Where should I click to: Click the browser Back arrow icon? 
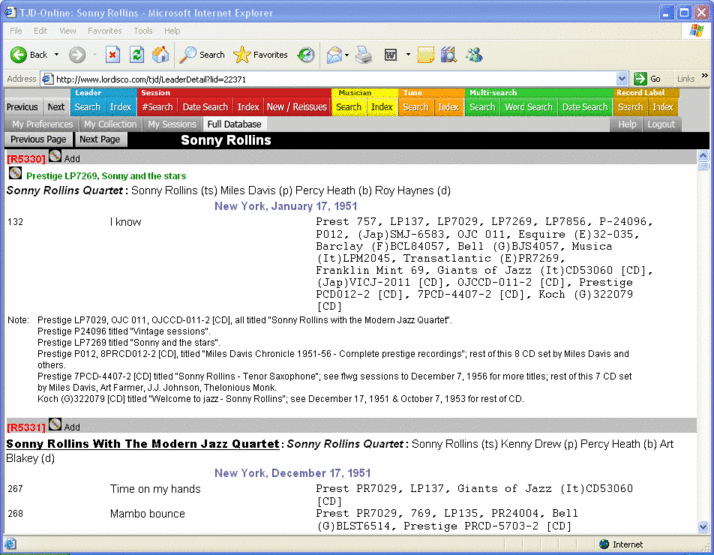[19, 55]
